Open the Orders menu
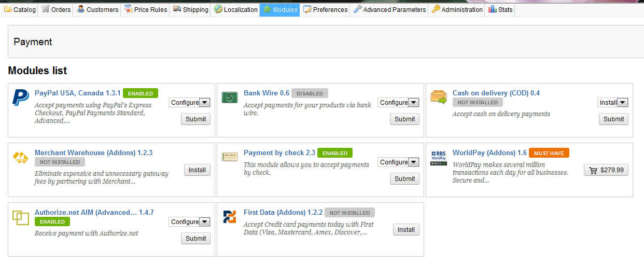This screenshot has height=277, width=644. point(56,9)
